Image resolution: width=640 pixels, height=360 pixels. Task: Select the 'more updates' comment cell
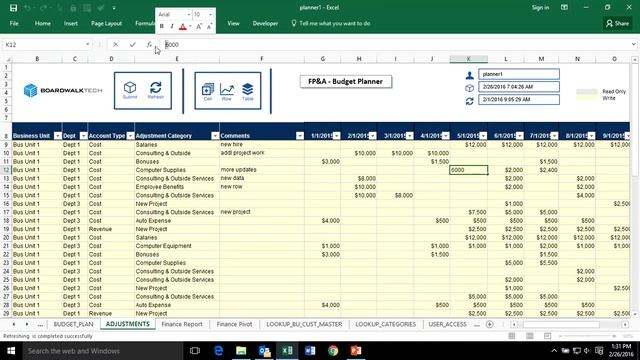coord(262,170)
